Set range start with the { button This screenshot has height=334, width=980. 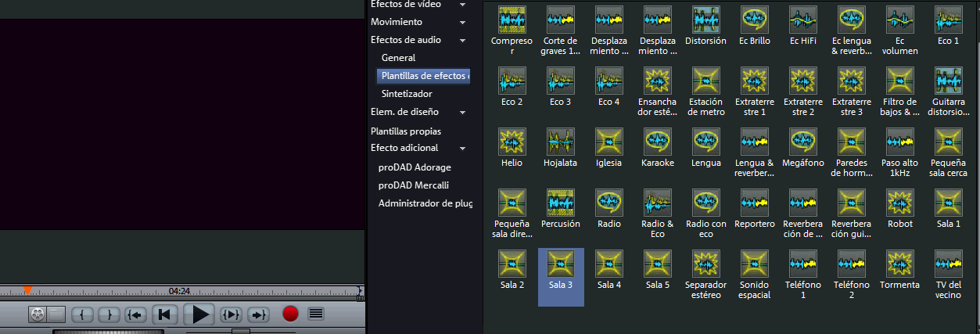point(83,314)
